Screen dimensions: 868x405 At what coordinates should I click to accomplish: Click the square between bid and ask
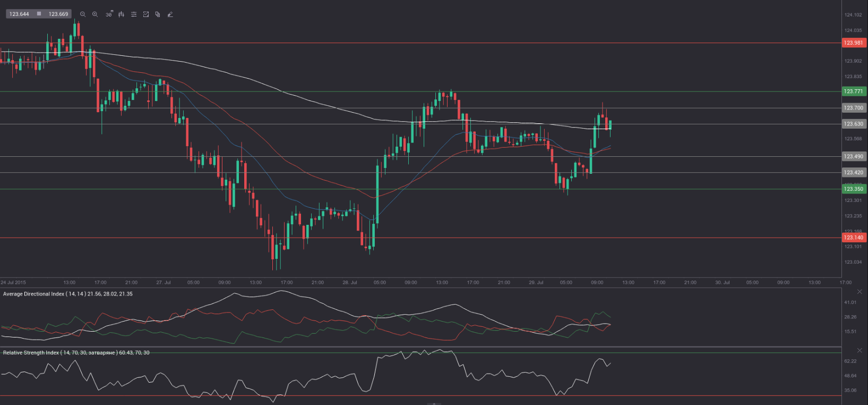pos(39,14)
